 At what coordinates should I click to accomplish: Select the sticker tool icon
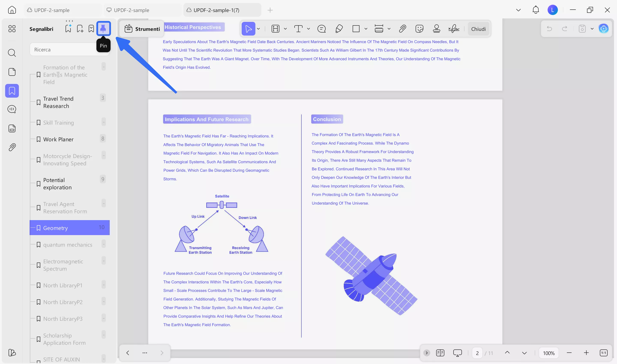coord(419,29)
